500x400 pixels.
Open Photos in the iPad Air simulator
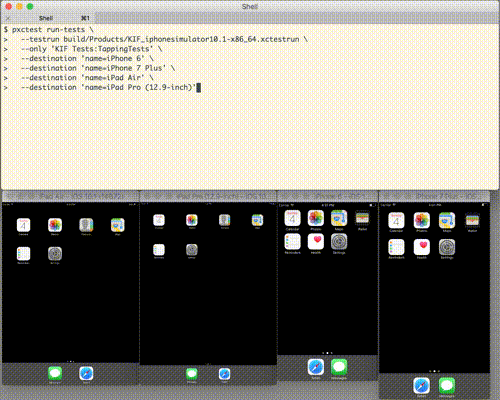[x=55, y=225]
